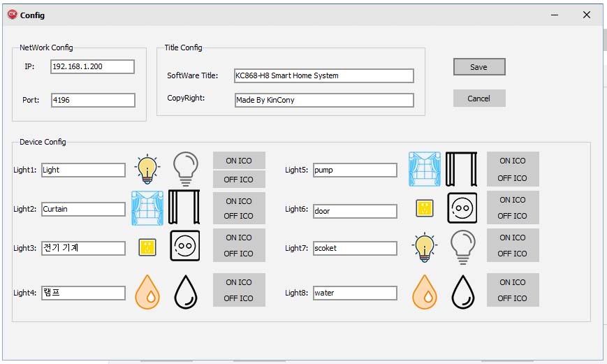Click the black water drop icon for Light8
Image resolution: width=607 pixels, height=364 pixels.
[x=462, y=291]
